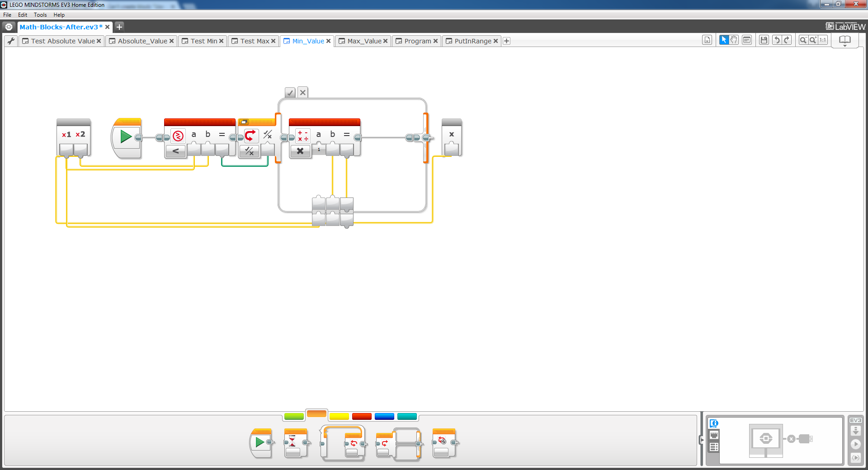This screenshot has width=868, height=470.
Task: Select the orange Flow Control palette tab
Action: pyautogui.click(x=316, y=414)
